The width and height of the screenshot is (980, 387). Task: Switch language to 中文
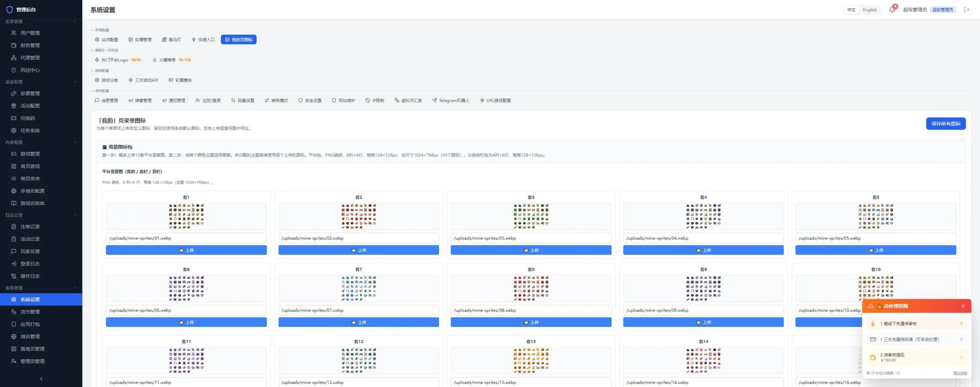(x=851, y=10)
